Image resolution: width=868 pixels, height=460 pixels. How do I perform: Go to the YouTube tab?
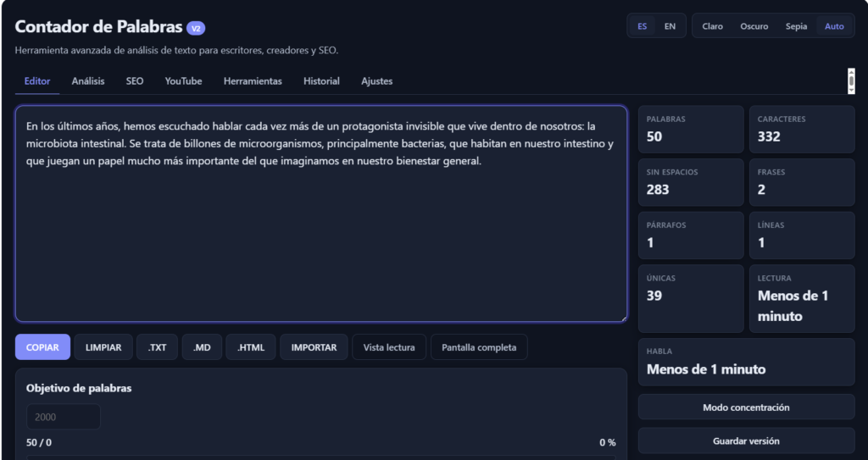pos(183,80)
